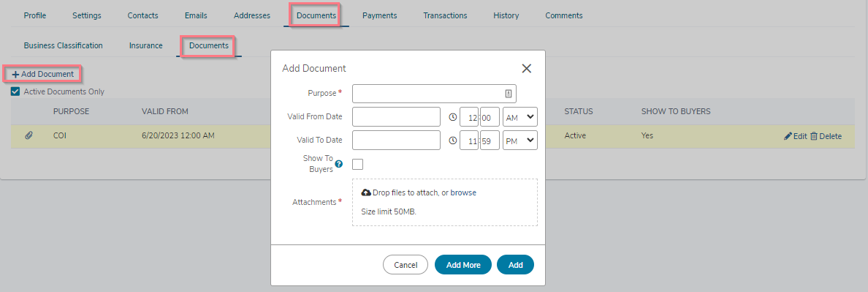868x292 pixels.
Task: Click the Valid From minute field showing 00
Action: click(x=490, y=117)
